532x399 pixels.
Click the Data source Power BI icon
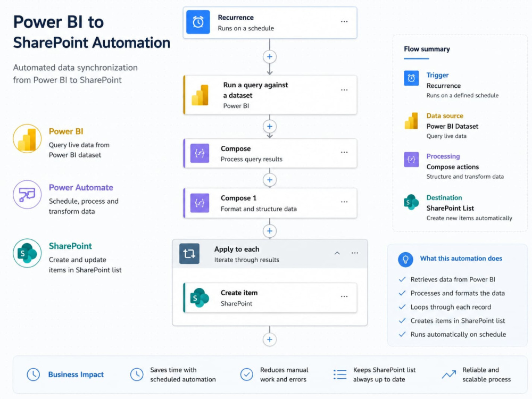tap(411, 121)
